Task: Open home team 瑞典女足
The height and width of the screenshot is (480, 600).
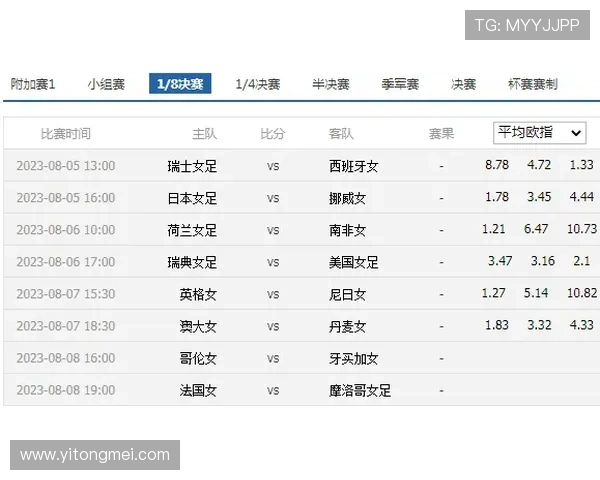Action: coord(192,263)
